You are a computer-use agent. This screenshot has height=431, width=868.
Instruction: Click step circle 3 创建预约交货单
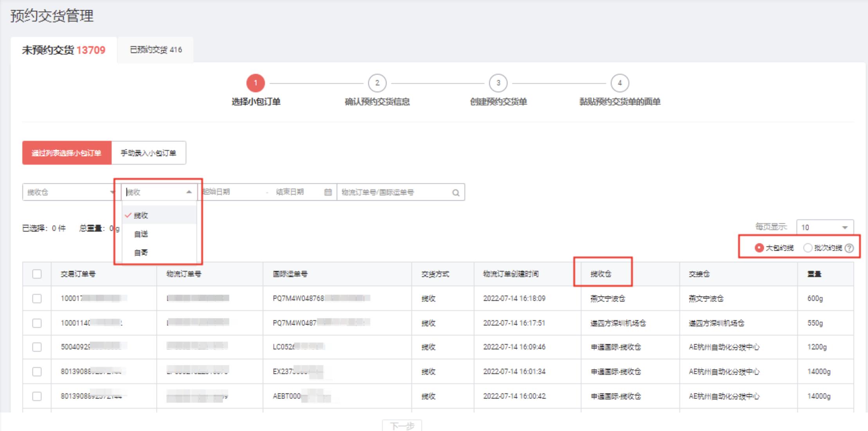tap(499, 83)
